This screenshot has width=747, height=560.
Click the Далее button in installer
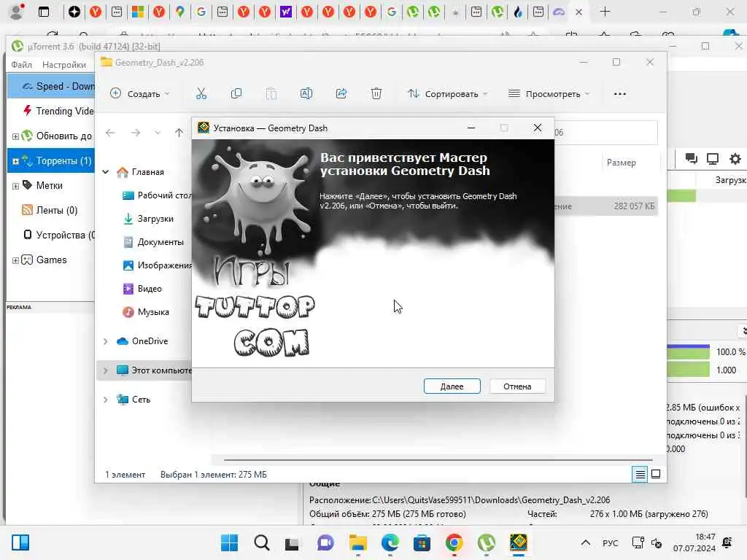click(452, 386)
